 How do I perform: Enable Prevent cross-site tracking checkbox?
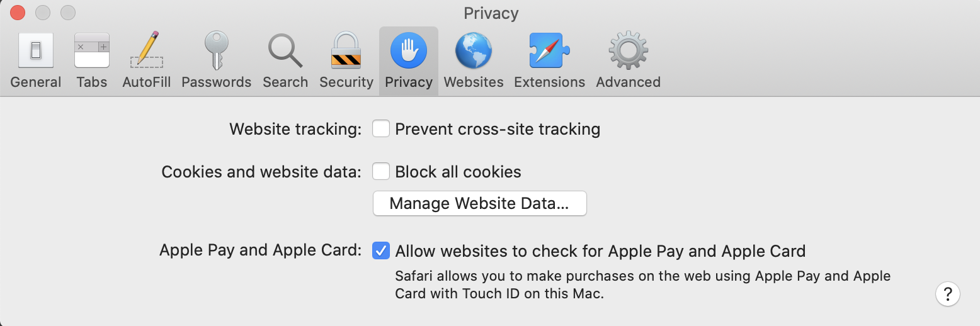[x=380, y=129]
